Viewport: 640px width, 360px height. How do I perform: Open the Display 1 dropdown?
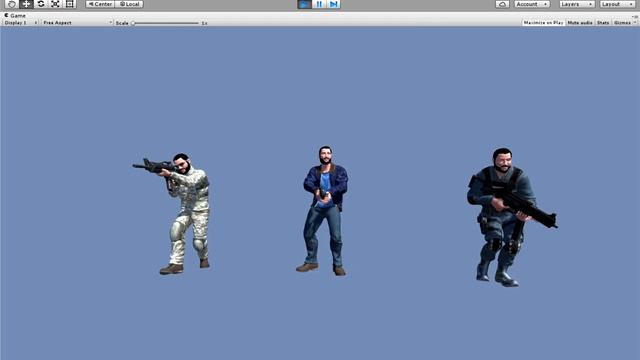[x=20, y=23]
